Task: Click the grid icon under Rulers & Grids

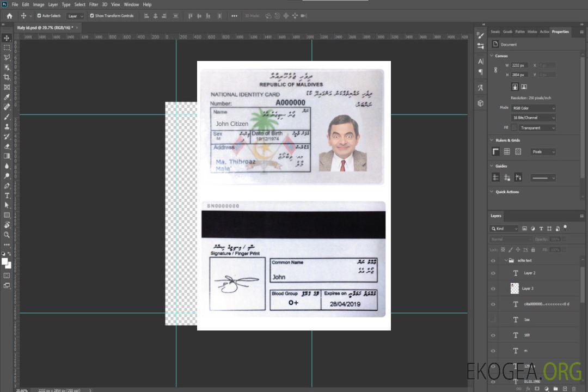Action: click(x=507, y=152)
